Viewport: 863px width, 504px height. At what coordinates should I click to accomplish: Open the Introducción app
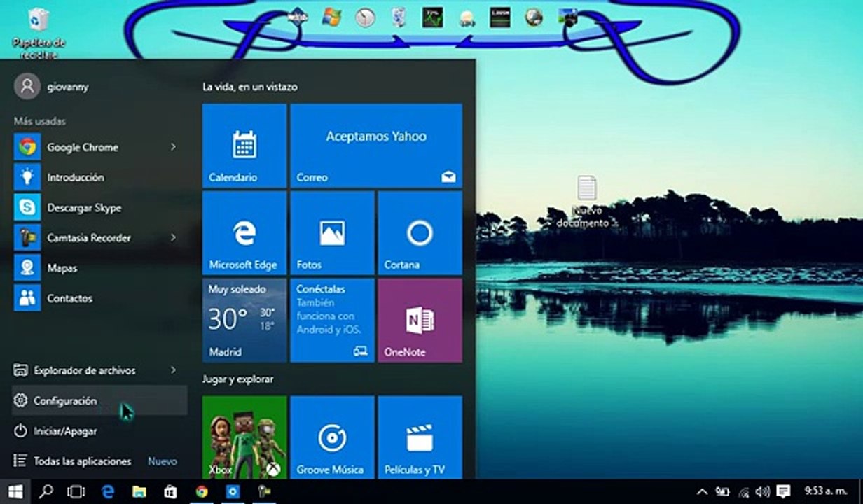pyautogui.click(x=100, y=177)
